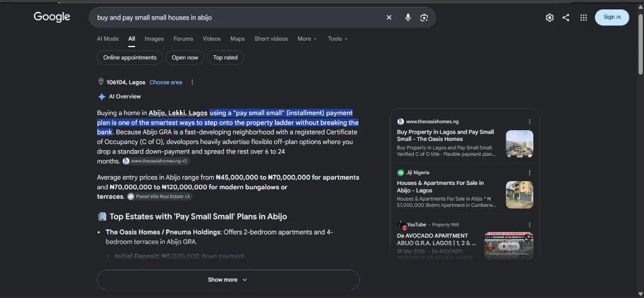
Task: Click Abijo, Lekki, Lagos underlined link
Action: tap(178, 113)
